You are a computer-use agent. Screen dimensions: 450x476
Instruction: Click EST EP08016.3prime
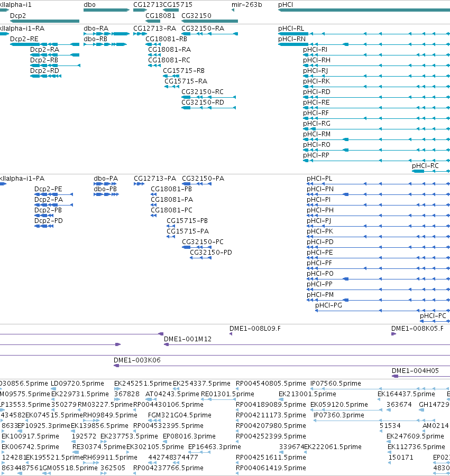pos(189,436)
